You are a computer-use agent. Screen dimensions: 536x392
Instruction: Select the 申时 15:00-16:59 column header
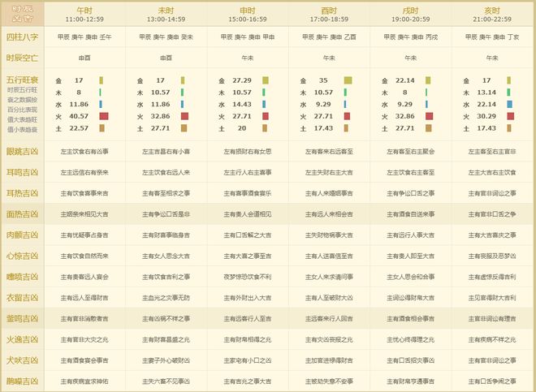pyautogui.click(x=248, y=15)
